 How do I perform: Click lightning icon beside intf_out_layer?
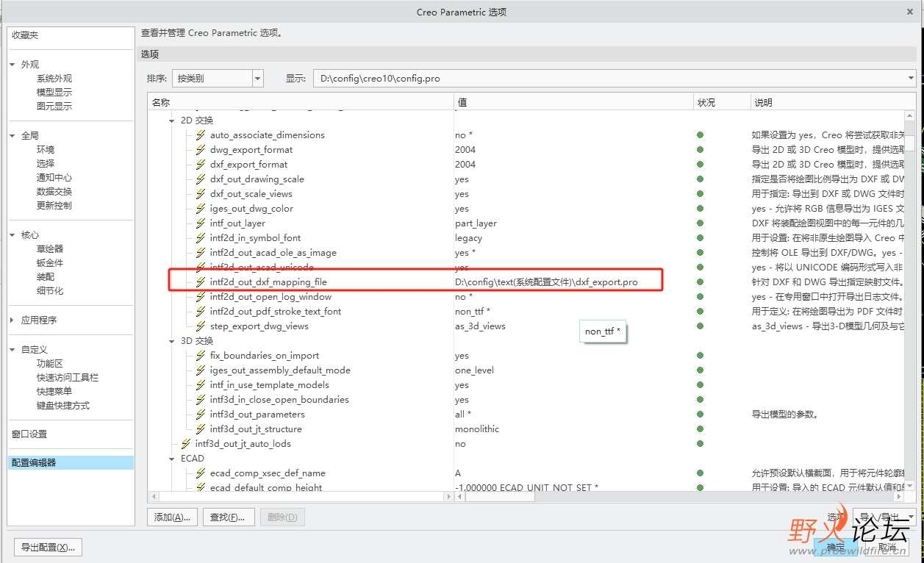201,223
